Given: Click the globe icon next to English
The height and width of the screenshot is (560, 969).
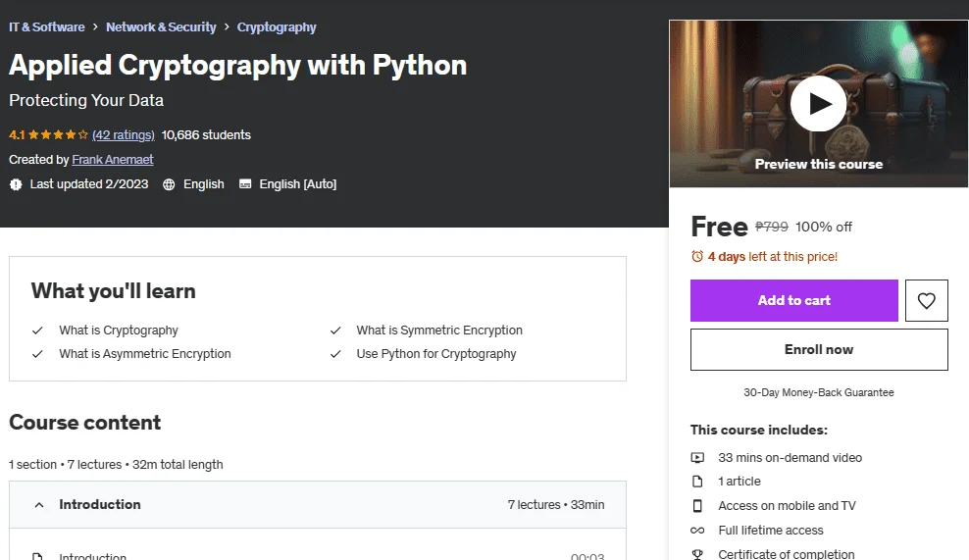Looking at the screenshot, I should (x=169, y=184).
